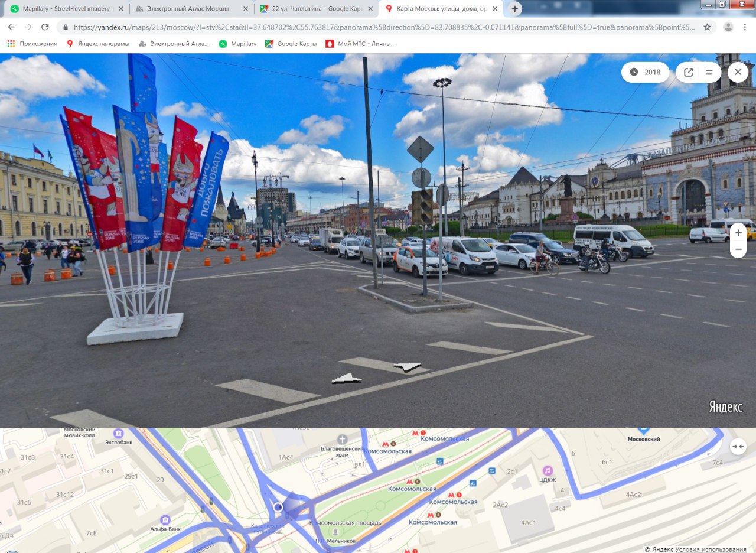Open the Яндекс.панорамы bookmark
Screen dimensions: 756x553
pos(97,44)
